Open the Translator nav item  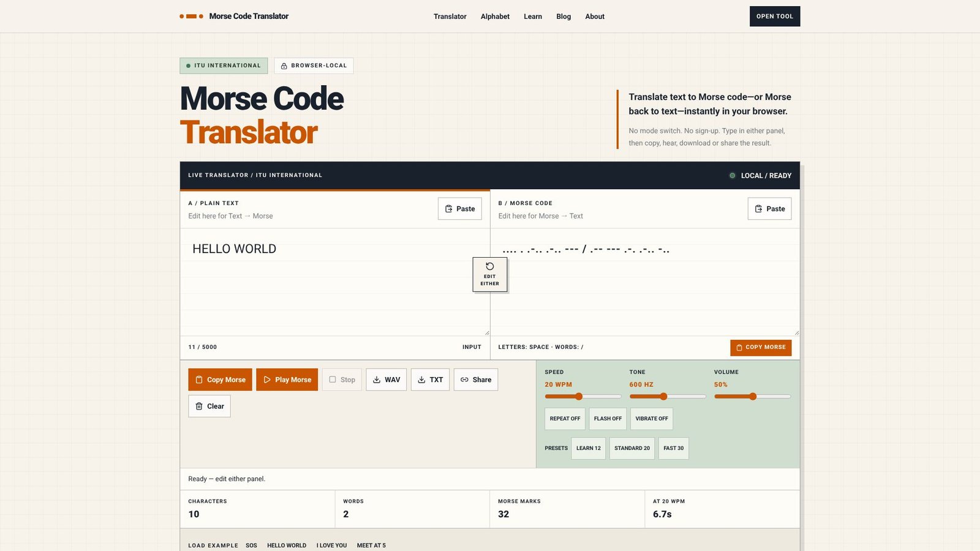tap(450, 17)
